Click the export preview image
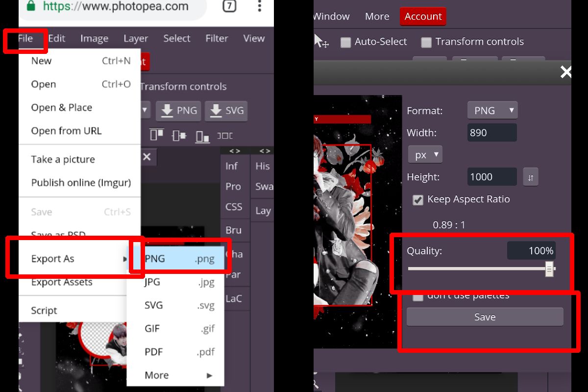The image size is (588, 392). pos(358,221)
